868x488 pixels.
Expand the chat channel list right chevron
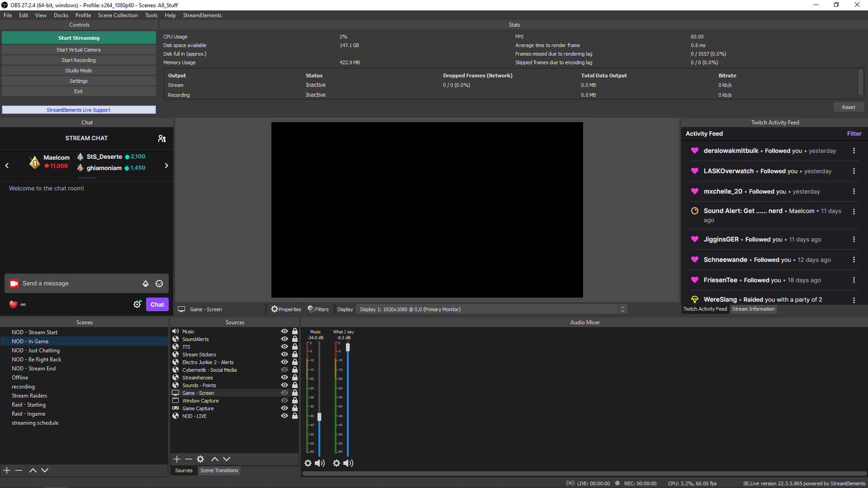(x=166, y=166)
